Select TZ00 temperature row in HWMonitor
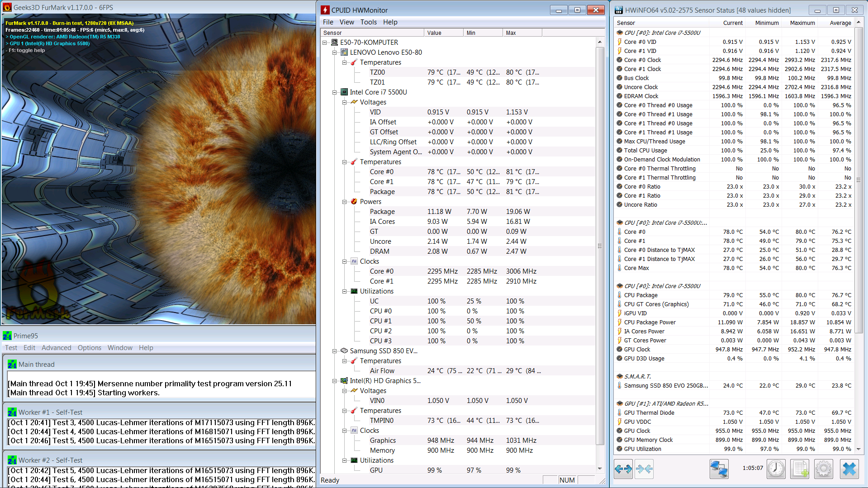This screenshot has height=488, width=868. click(458, 72)
